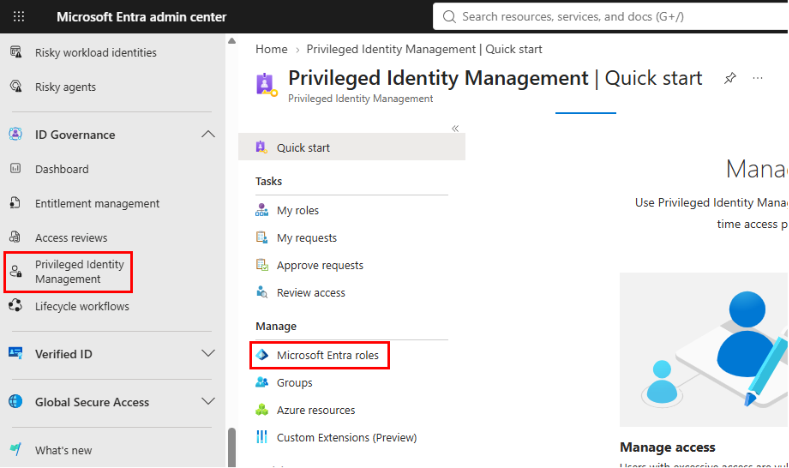Click the Manage access illustration

pos(704,350)
